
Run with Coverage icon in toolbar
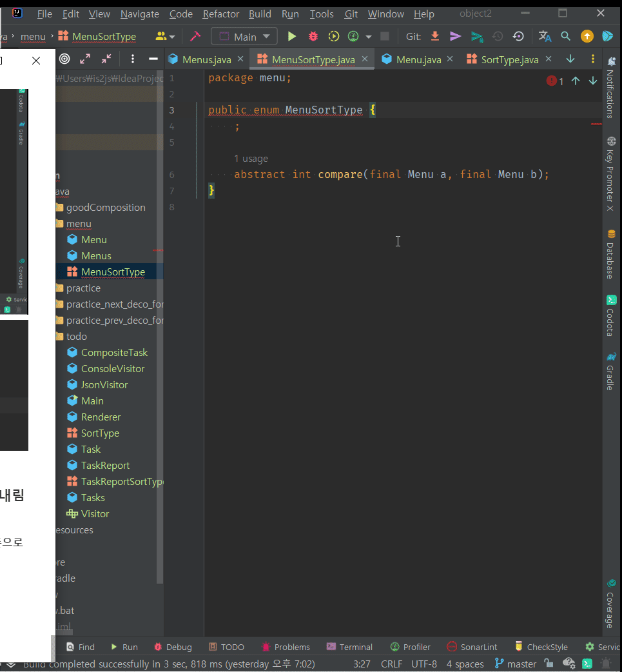point(334,36)
